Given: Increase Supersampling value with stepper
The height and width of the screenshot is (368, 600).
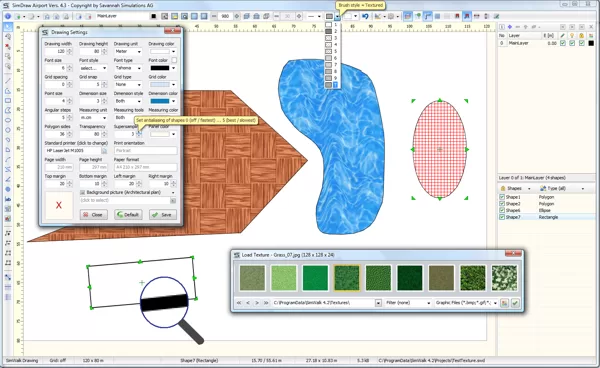Looking at the screenshot, I should tap(139, 132).
